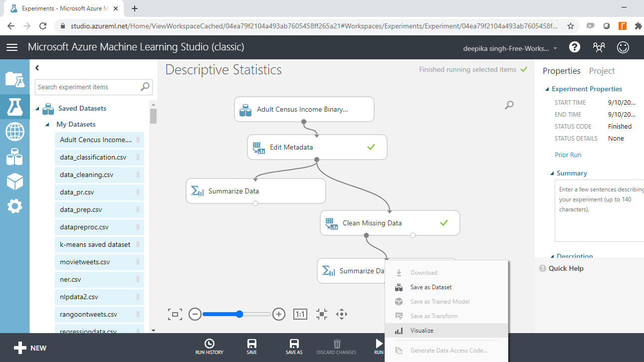Image resolution: width=644 pixels, height=362 pixels.
Task: Click the Descriptive Statistics experiment title
Action: tap(223, 70)
